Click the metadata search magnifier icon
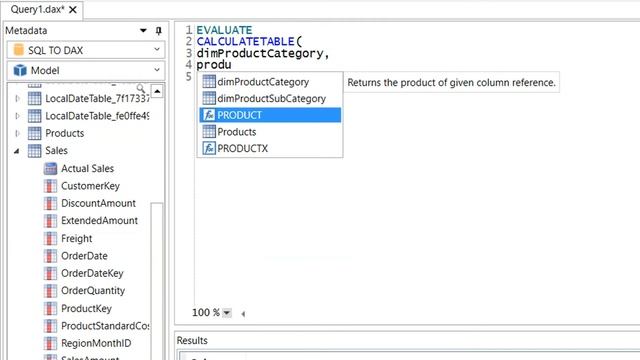This screenshot has height=360, width=640. (141, 88)
